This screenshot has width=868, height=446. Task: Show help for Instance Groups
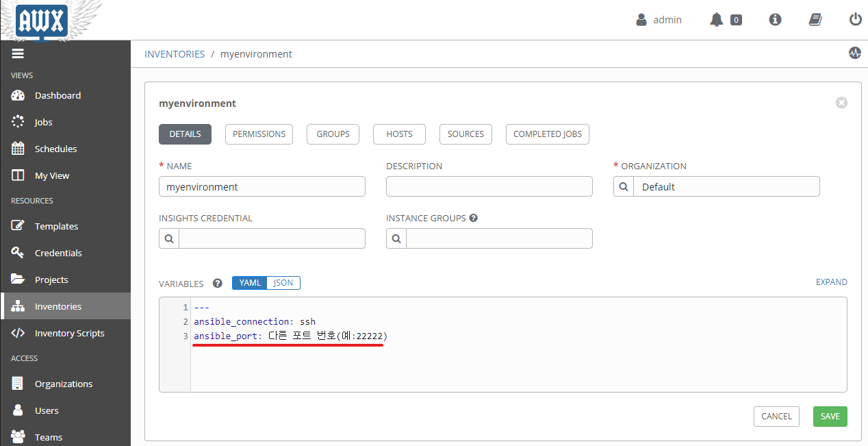[474, 219]
